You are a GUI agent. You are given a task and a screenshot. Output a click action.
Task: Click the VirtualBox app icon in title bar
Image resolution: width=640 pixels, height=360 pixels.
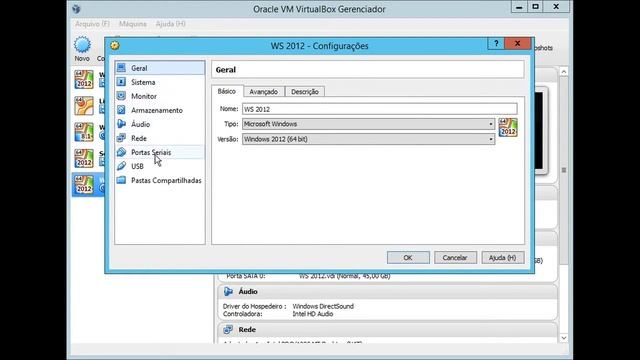[x=76, y=9]
